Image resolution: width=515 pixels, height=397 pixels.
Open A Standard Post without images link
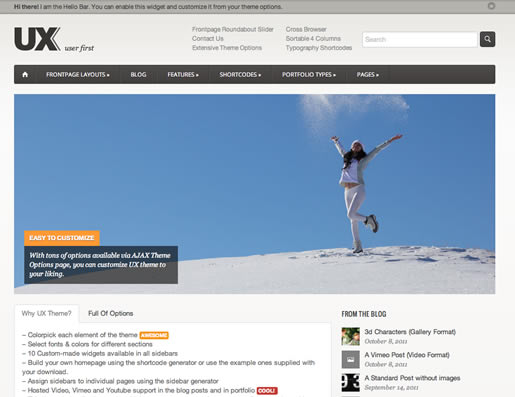(412, 378)
